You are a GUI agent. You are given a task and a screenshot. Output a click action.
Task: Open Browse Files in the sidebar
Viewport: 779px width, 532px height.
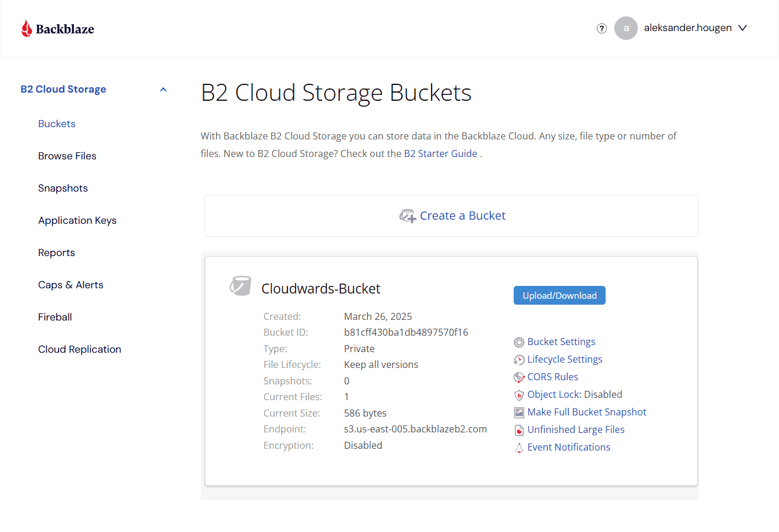pos(67,156)
